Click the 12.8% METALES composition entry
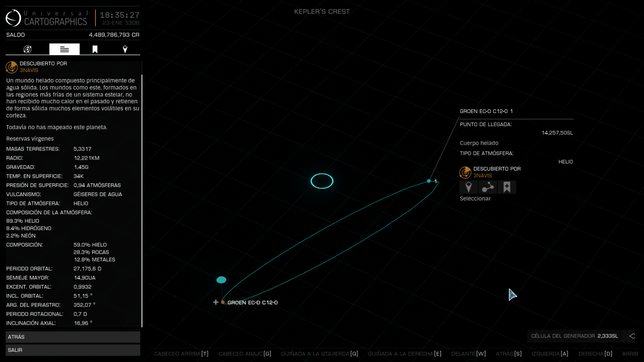Image resolution: width=644 pixels, height=362 pixels. click(x=94, y=260)
